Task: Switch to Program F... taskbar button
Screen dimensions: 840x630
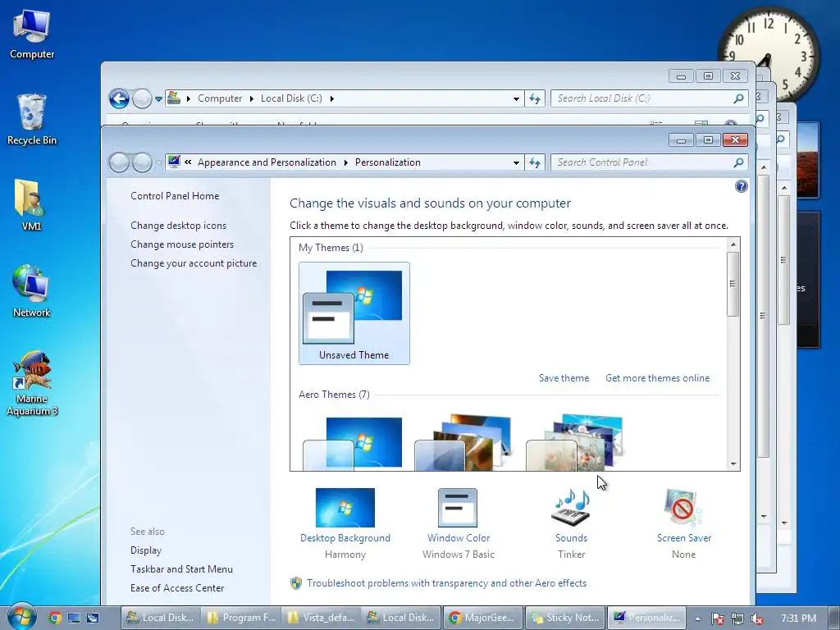Action: click(241, 618)
